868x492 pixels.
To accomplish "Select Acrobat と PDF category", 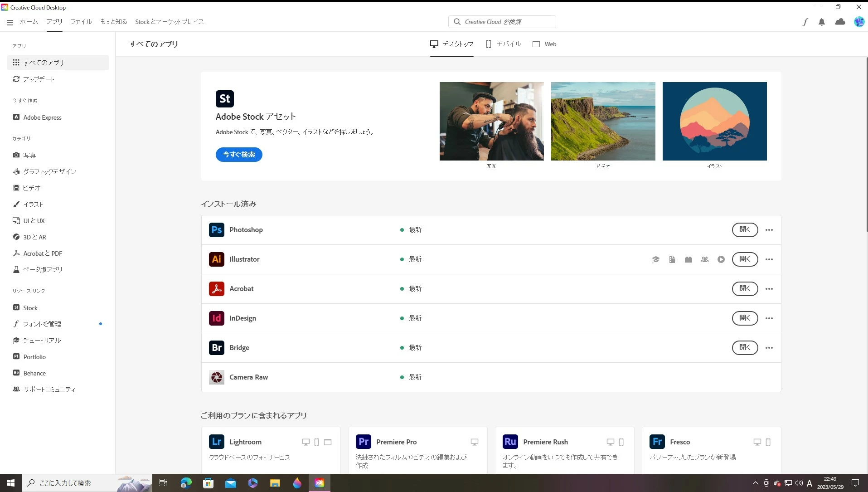I will coord(58,253).
